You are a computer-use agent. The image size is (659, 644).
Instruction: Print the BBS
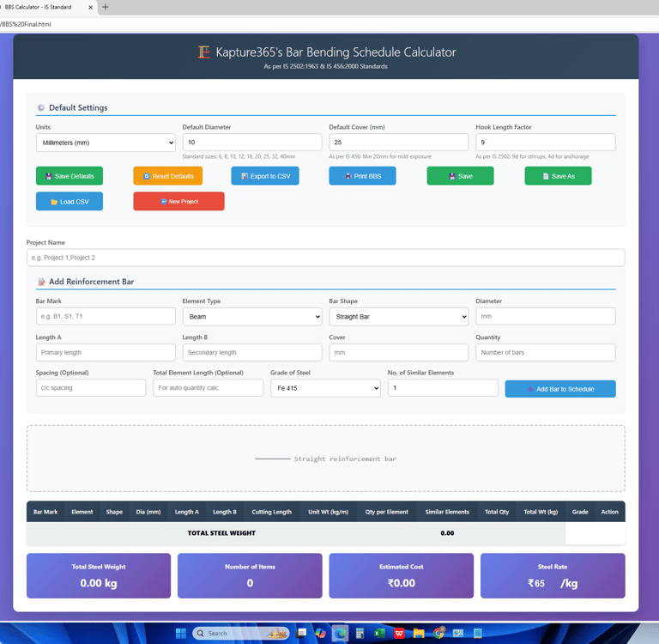[362, 176]
